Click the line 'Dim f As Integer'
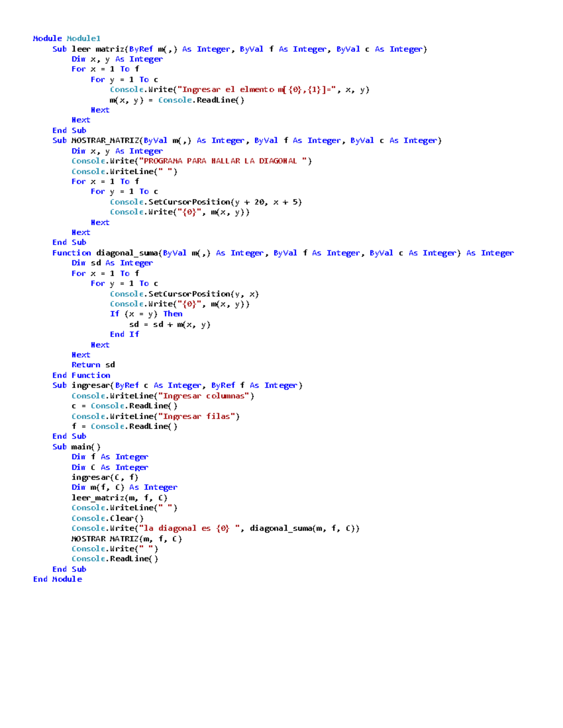Screen dimensions: 563x728 click(x=110, y=457)
